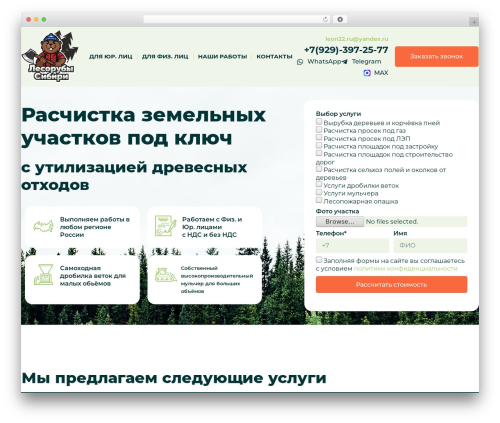Check Услуги мульчера

[319, 192]
